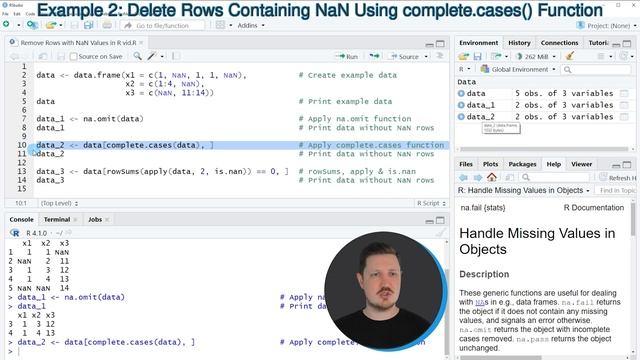Switch to the Terminal tab
Viewport: 640px width, 360px height.
coord(57,219)
